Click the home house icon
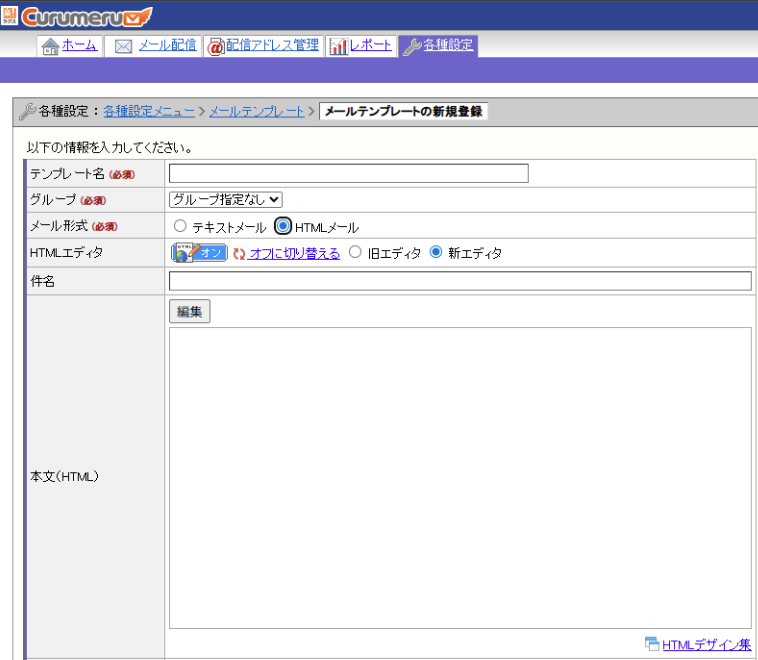This screenshot has width=758, height=660. [50, 46]
